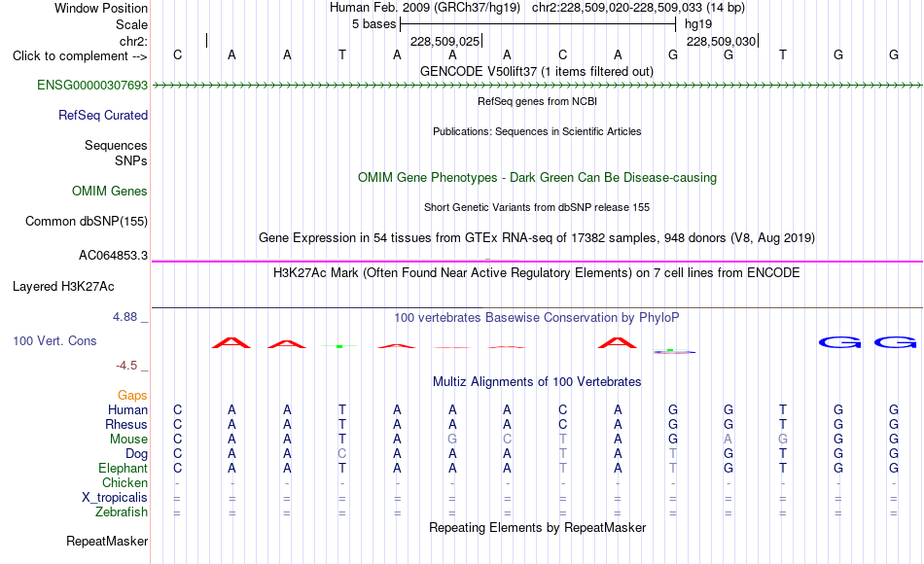Click 'Short Genetic Variants from dbSNP' title
Image resolution: width=924 pixels, height=564 pixels.
537,207
